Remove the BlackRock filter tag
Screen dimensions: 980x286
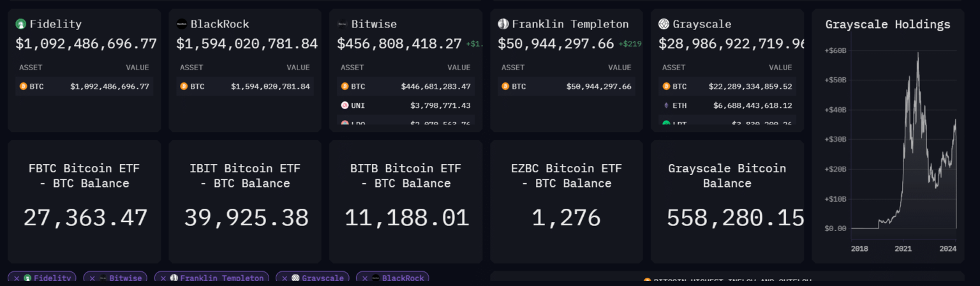[x=364, y=278]
